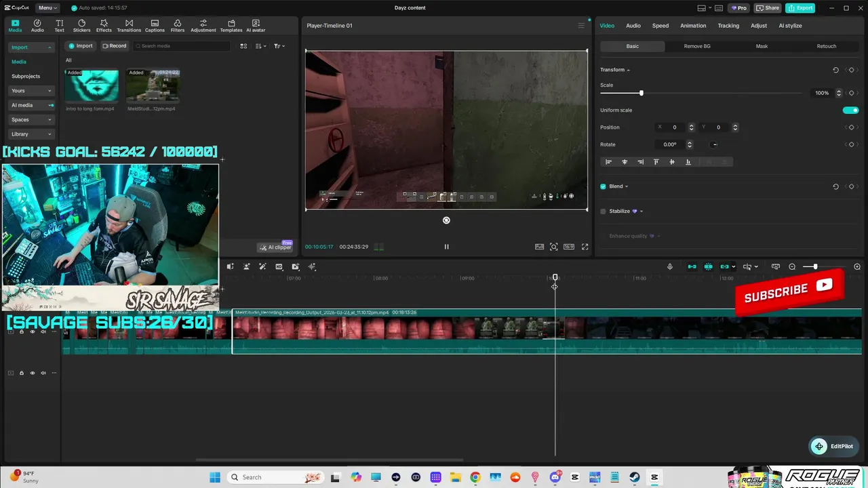Mute the lower empty track

tap(43, 373)
